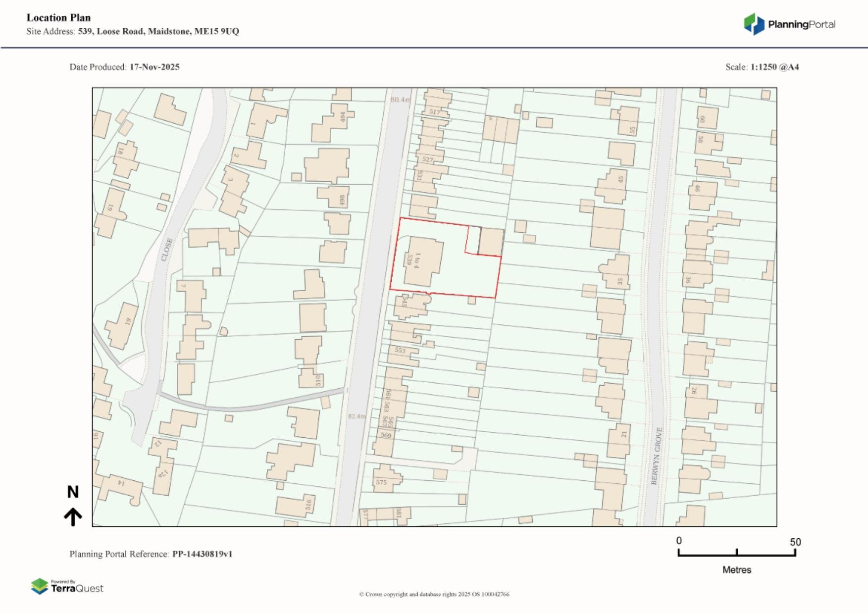This screenshot has height=614, width=868.
Task: Click the BERWYN GROVE street label
Action: point(657,456)
